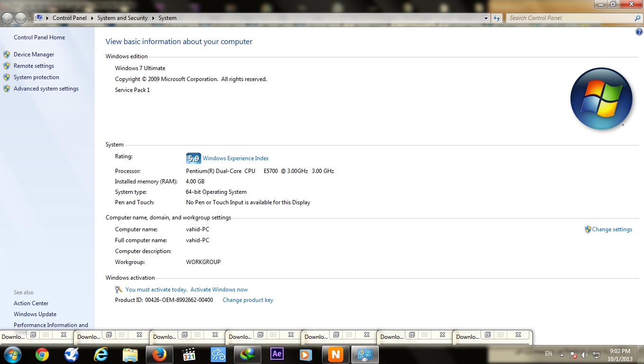Select the System control panel taskbar icon

click(x=365, y=355)
